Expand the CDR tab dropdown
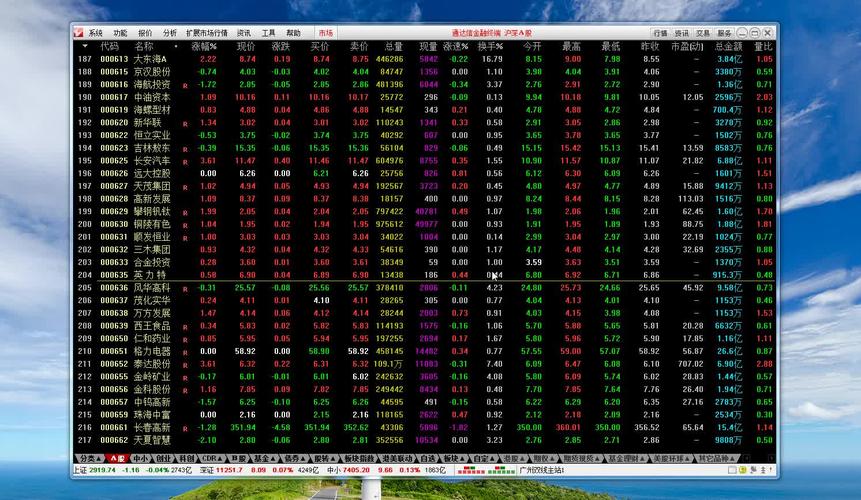This screenshot has width=861, height=500. click(220, 458)
